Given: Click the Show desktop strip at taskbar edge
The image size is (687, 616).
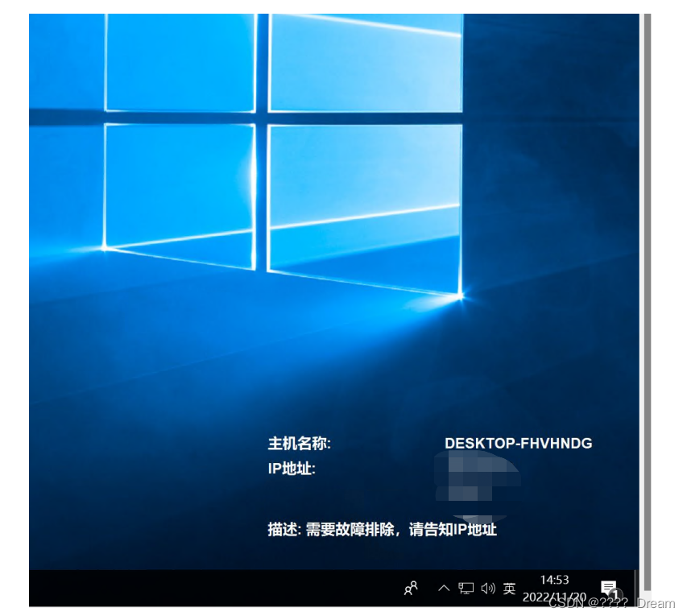Looking at the screenshot, I should click(635, 588).
